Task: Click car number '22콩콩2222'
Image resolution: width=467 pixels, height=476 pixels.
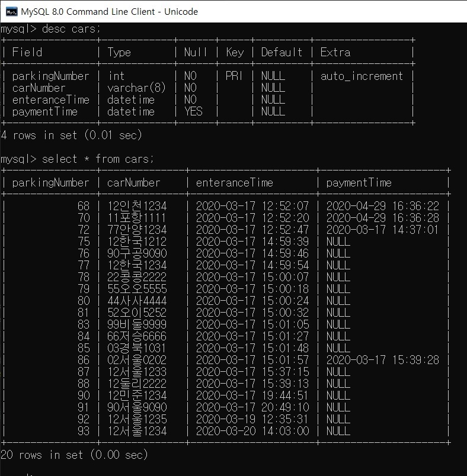Action: click(x=137, y=277)
